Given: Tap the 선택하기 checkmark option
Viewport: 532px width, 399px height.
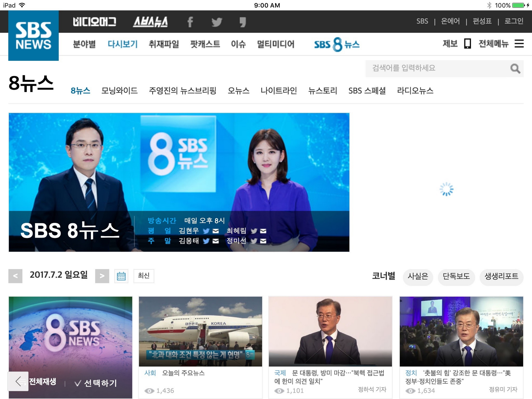Looking at the screenshot, I should (x=96, y=383).
